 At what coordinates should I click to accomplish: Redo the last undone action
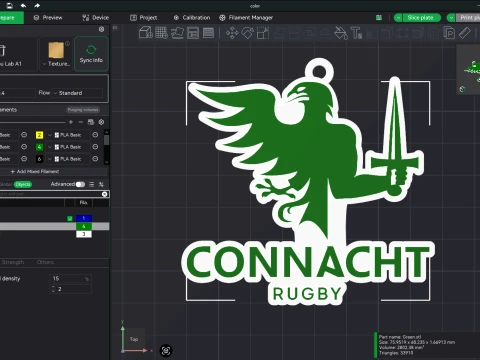tap(37, 5)
